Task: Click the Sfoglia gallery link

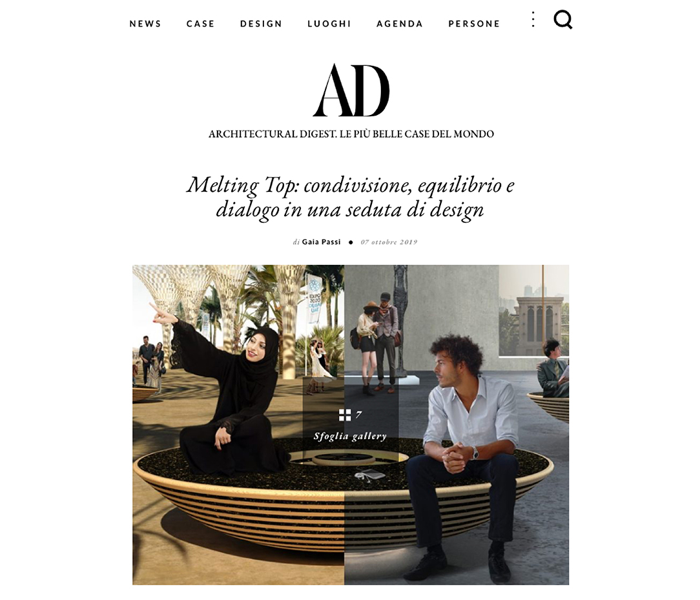Action: (x=350, y=436)
